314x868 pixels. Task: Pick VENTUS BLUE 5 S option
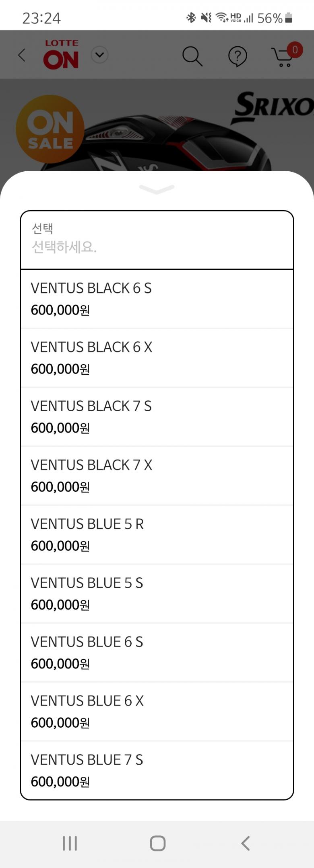(157, 593)
